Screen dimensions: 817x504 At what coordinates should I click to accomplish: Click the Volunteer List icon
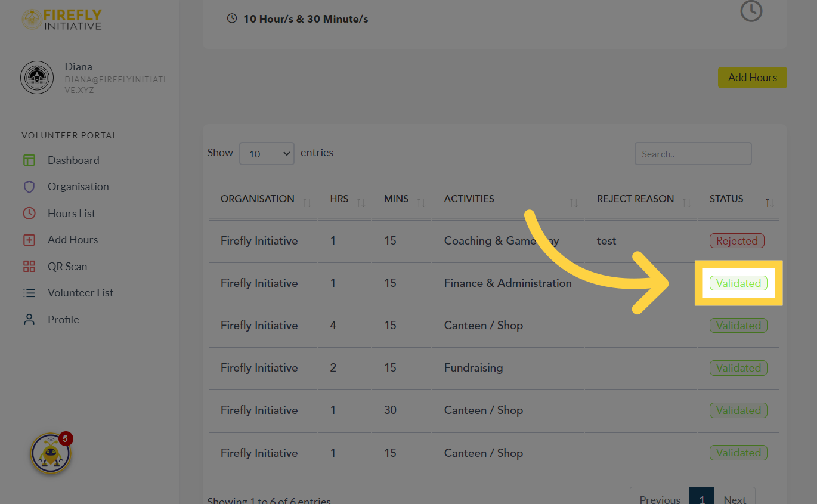pos(29,292)
